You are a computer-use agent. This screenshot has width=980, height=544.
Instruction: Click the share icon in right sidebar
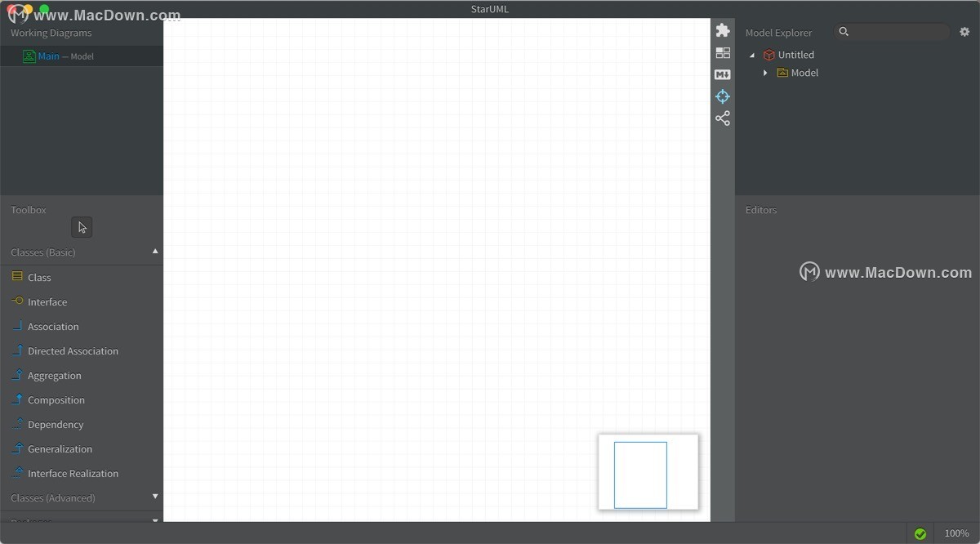pos(723,118)
